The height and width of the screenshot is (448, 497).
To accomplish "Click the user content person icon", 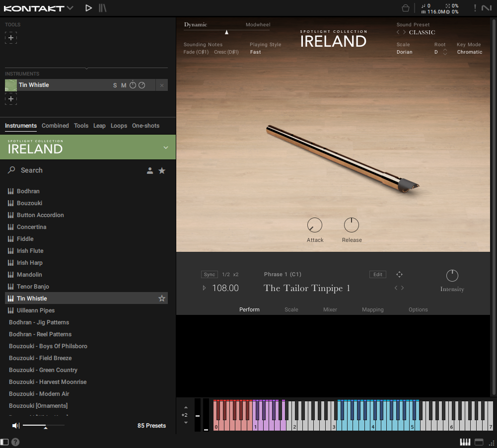I will (150, 170).
